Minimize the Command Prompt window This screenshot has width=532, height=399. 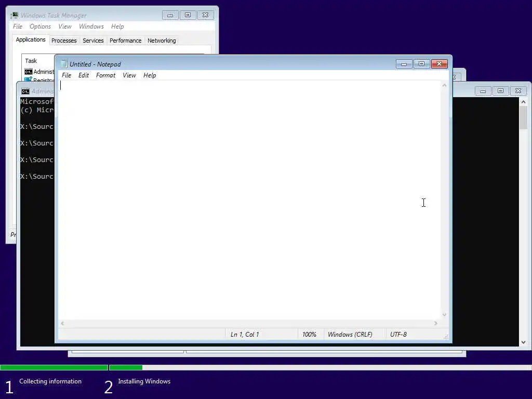click(x=483, y=91)
